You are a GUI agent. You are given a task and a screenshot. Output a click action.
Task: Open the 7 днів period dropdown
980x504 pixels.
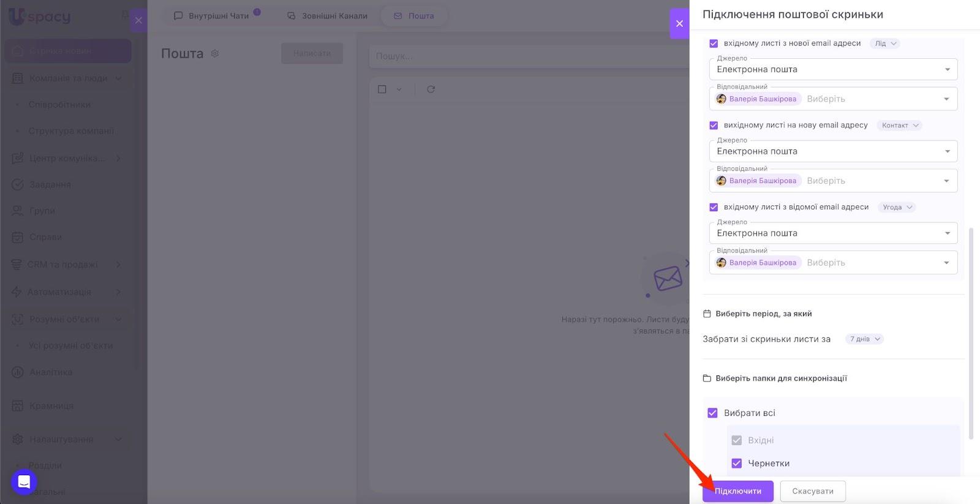click(864, 339)
